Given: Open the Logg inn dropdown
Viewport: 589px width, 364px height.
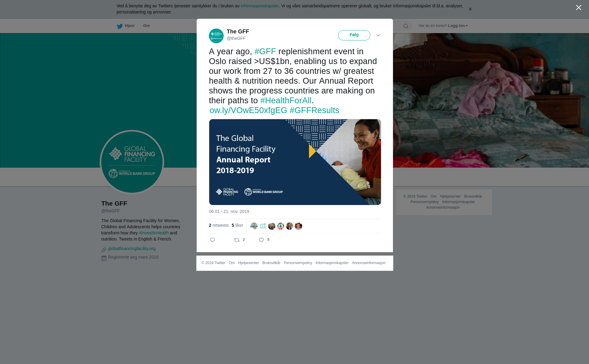Looking at the screenshot, I should click(x=458, y=26).
